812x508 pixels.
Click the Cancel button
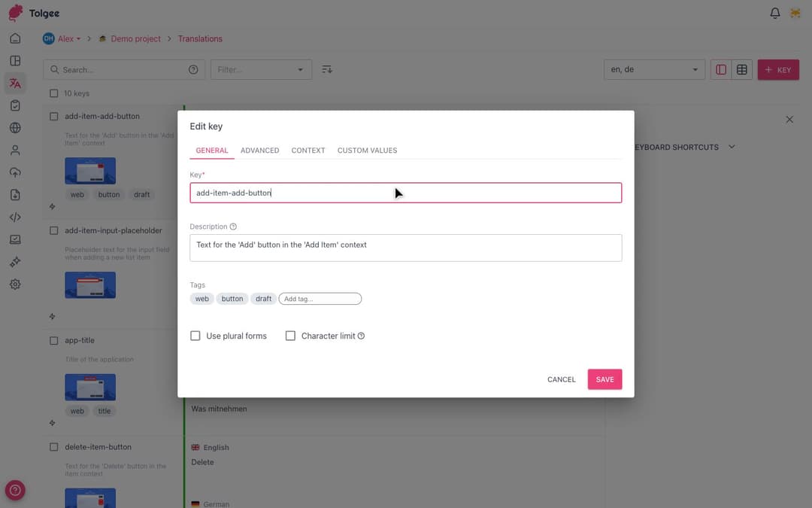562,379
